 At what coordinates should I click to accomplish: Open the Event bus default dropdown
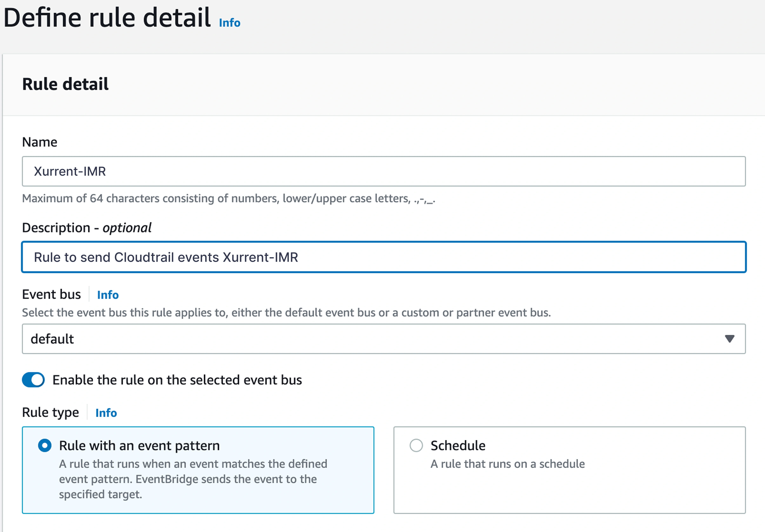click(366, 339)
